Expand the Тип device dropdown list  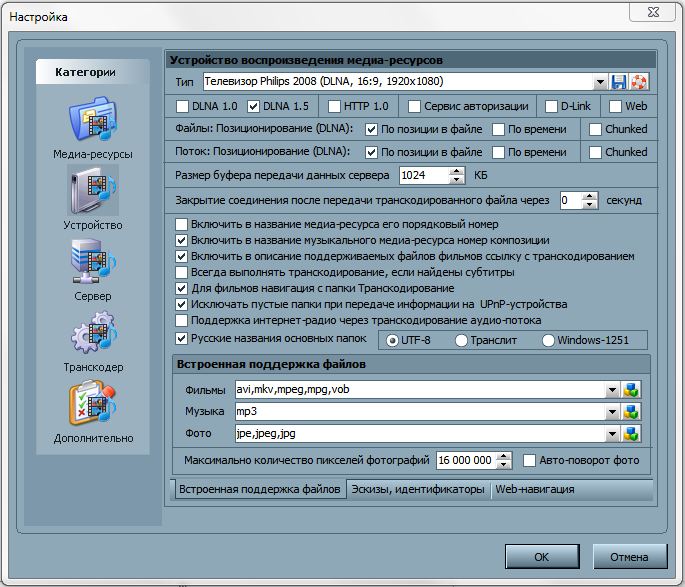[600, 82]
